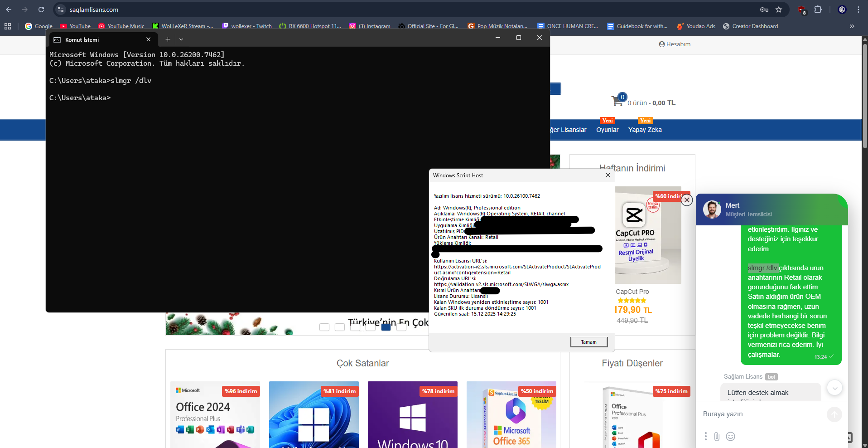Open the YouTube Music bookmark
Image resolution: width=868 pixels, height=448 pixels.
pyautogui.click(x=121, y=26)
